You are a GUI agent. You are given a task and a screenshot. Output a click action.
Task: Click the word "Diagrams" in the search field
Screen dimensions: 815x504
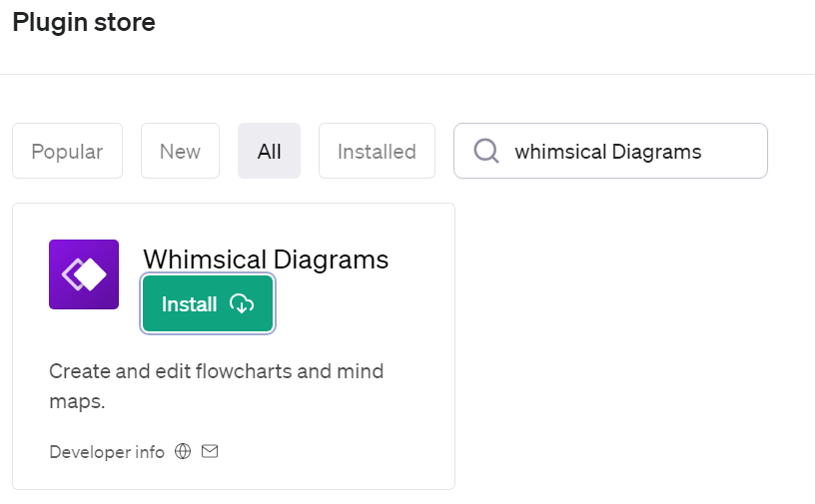coord(656,153)
